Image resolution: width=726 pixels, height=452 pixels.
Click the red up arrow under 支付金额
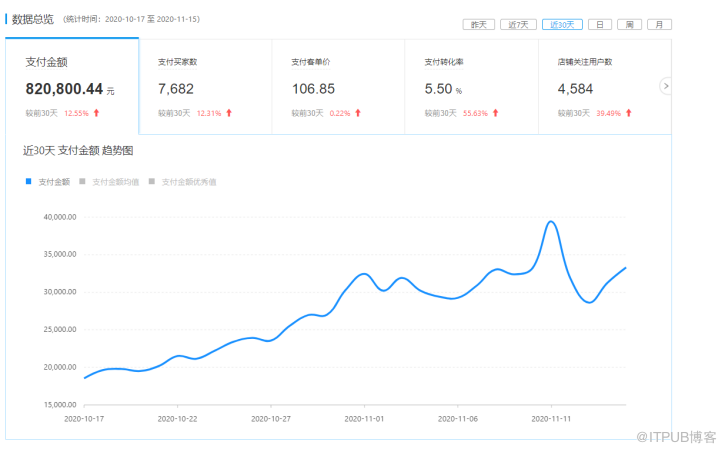(x=97, y=113)
